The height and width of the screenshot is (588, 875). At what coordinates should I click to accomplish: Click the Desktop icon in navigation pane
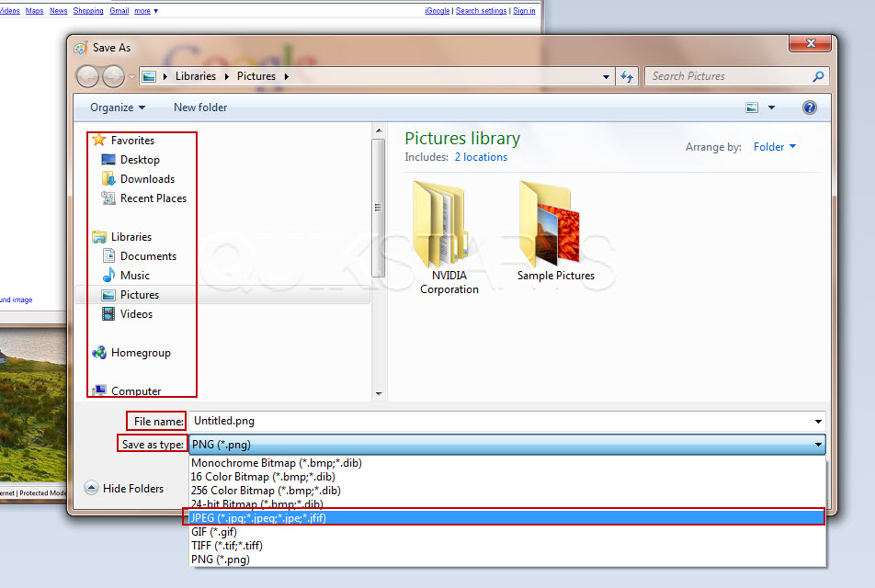point(108,160)
